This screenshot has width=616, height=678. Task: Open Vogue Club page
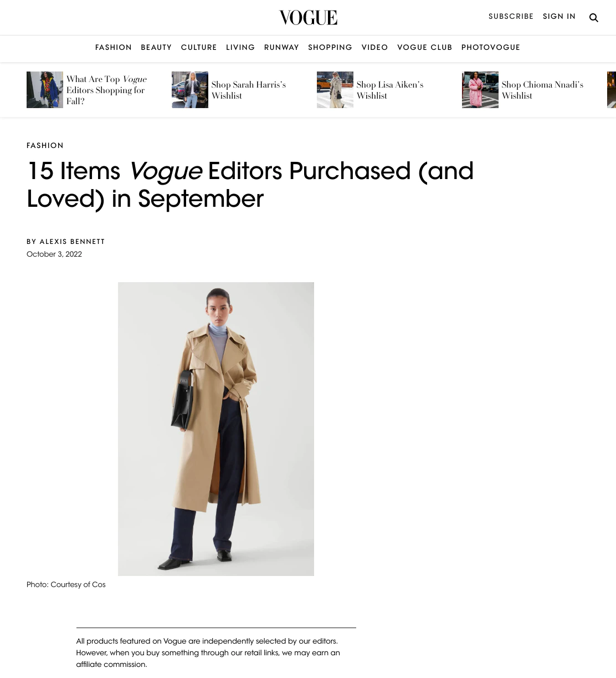coord(425,48)
